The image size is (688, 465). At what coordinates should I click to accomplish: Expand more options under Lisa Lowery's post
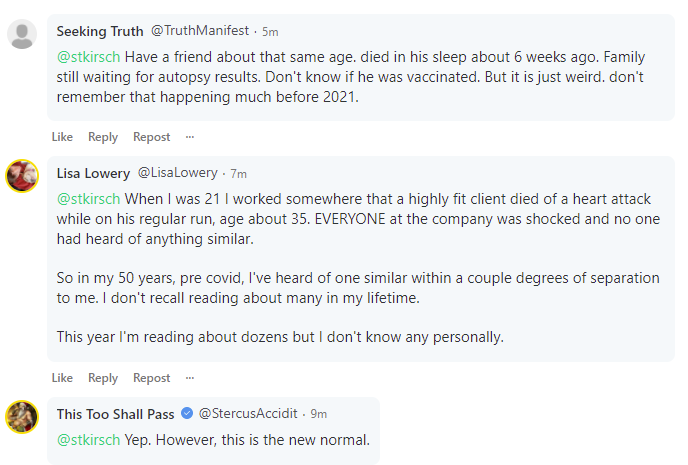(x=190, y=378)
